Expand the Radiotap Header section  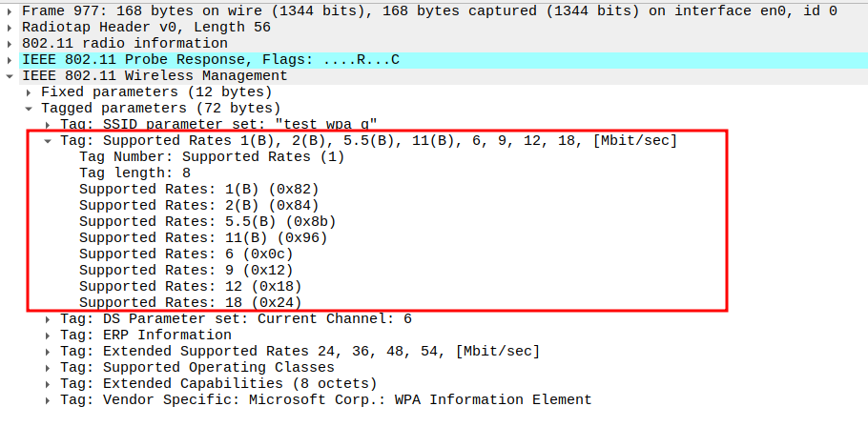(x=9, y=27)
